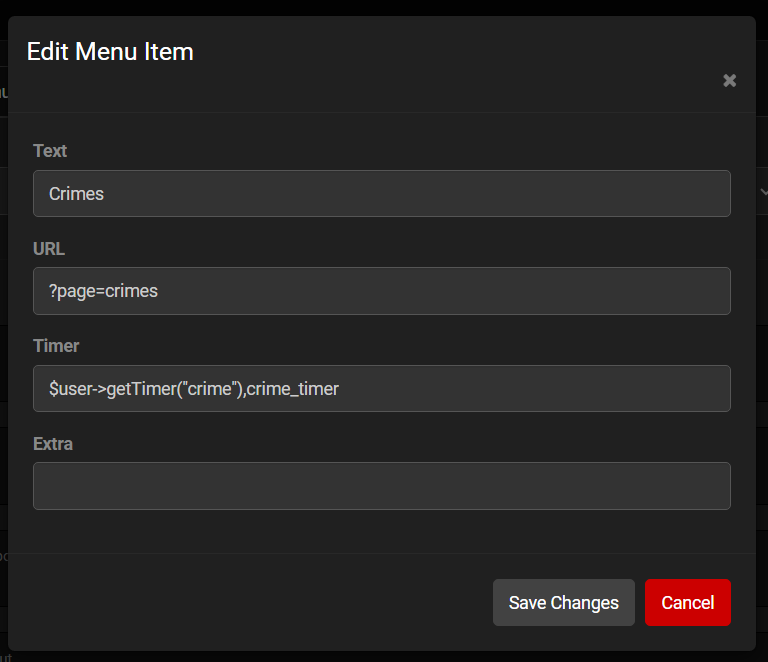Click the "Edit Menu Item" dialog title

click(110, 52)
